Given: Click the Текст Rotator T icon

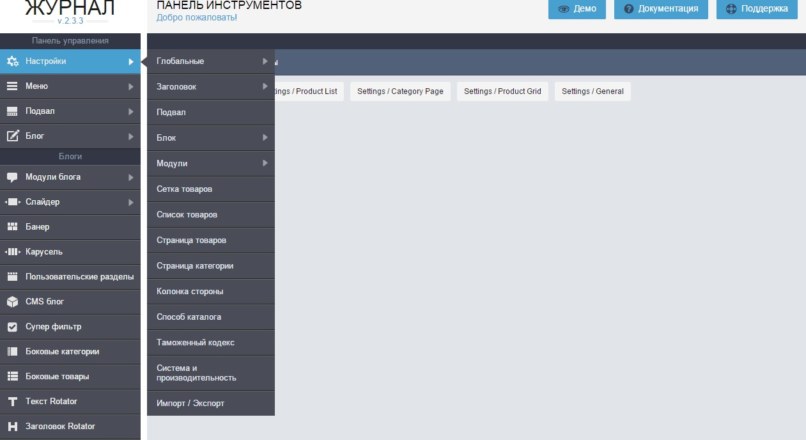Looking at the screenshot, I should tap(12, 401).
